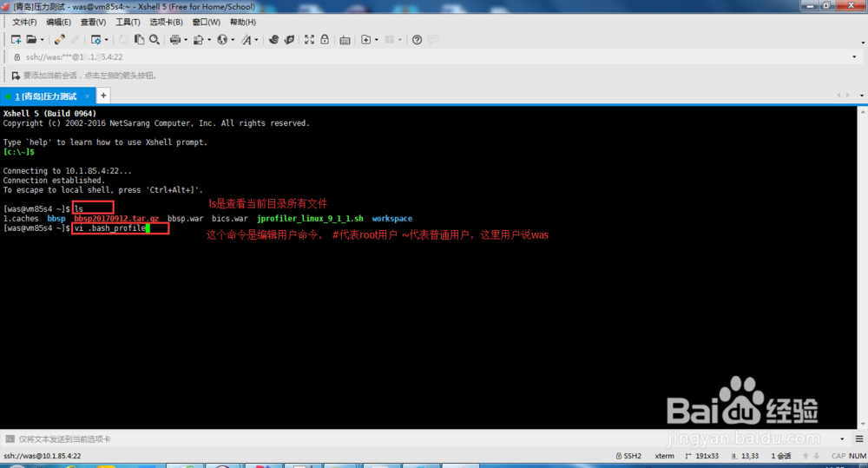Click the file transfer icon
This screenshot has width=868, height=468.
pos(198,39)
